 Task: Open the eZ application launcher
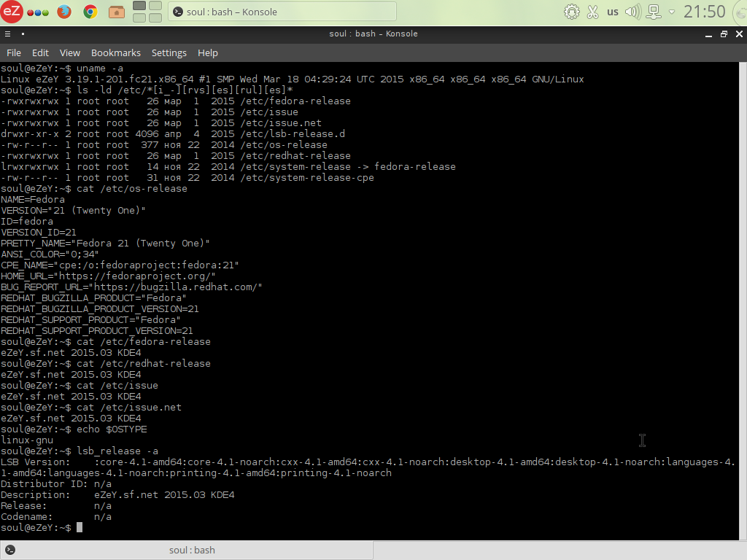coord(12,12)
